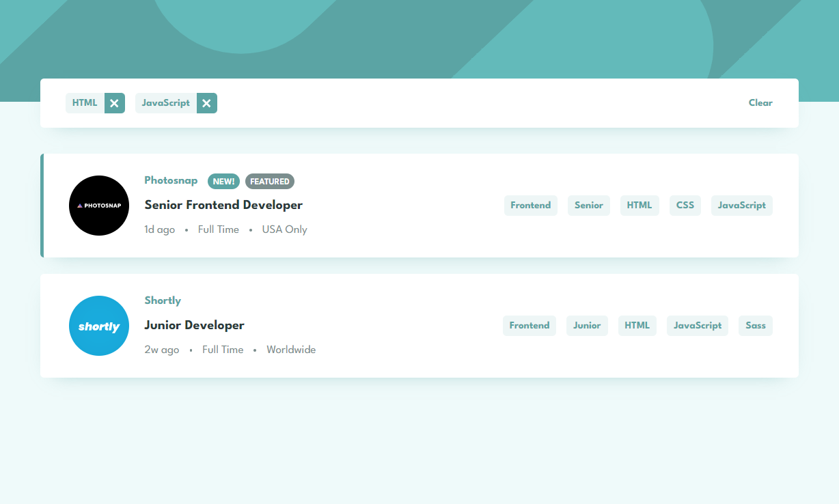This screenshot has height=504, width=839.
Task: Filter by the CSS tag
Action: 685,206
